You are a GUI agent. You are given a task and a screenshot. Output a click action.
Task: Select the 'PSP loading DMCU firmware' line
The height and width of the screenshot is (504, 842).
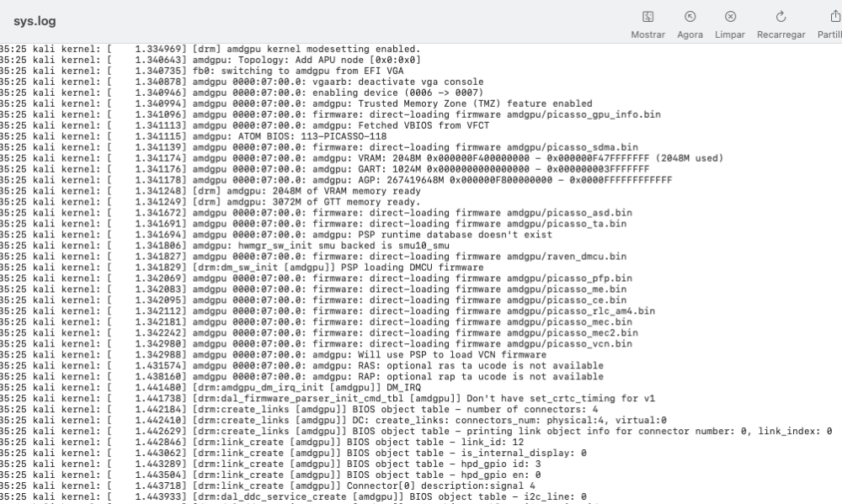click(242, 268)
